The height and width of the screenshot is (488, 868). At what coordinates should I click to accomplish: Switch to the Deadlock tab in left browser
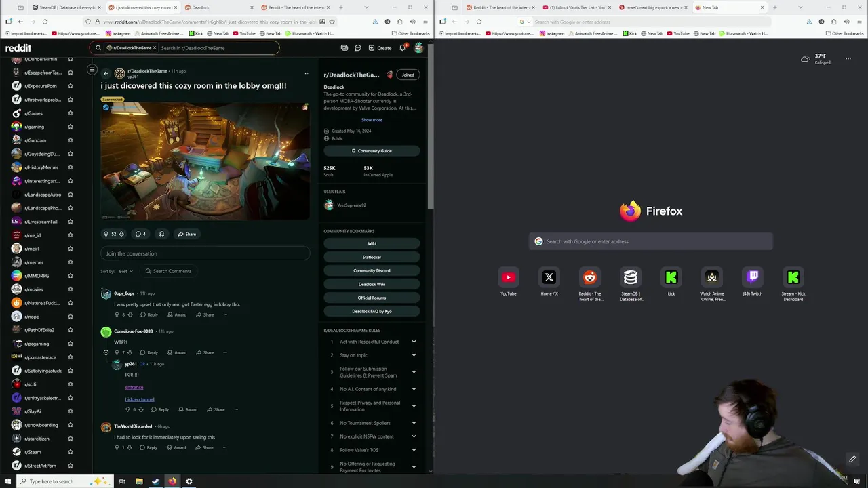[217, 7]
